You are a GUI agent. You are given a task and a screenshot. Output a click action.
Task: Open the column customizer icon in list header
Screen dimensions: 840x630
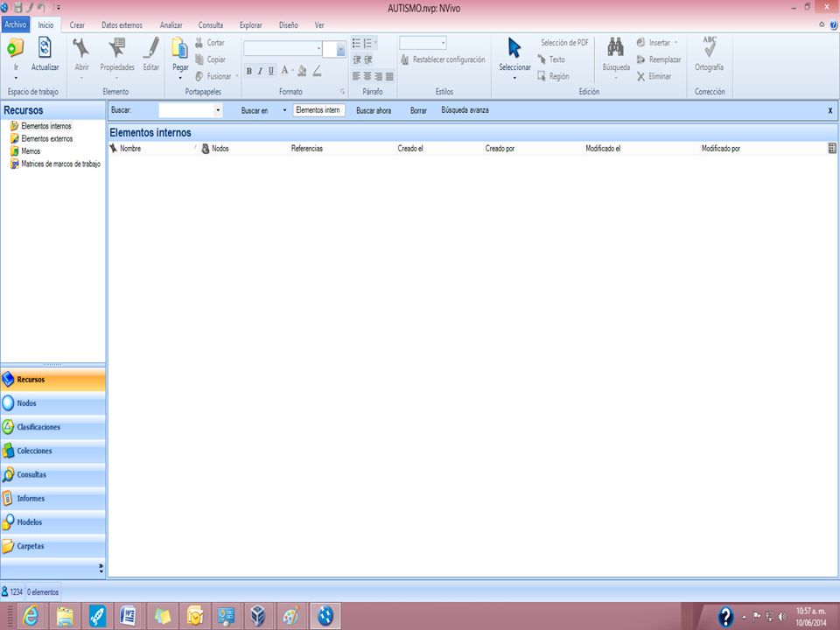click(832, 149)
